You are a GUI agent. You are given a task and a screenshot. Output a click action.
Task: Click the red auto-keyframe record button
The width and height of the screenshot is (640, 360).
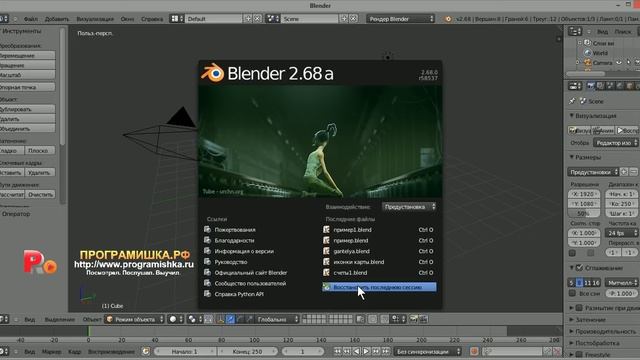pos(474,351)
